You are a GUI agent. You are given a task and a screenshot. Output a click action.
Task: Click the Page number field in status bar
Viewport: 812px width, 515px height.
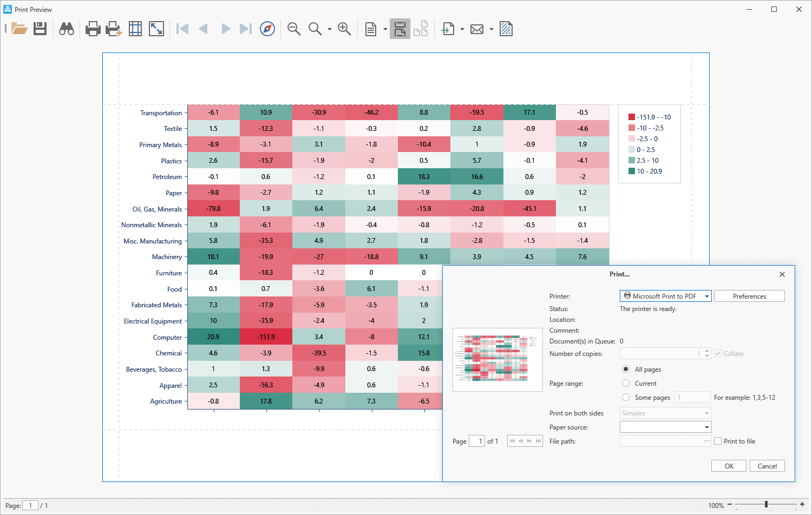pyautogui.click(x=30, y=506)
